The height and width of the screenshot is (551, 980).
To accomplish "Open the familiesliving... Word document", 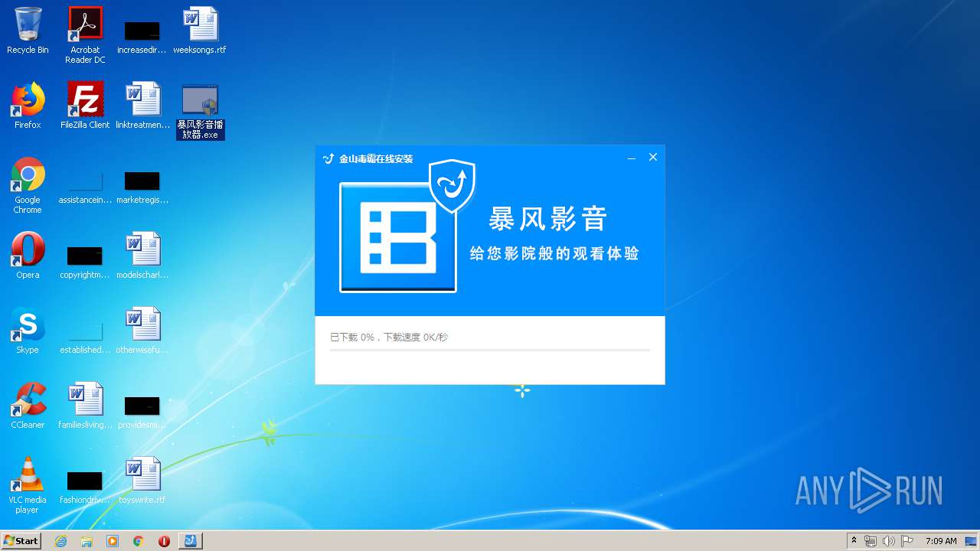I will pos(85,406).
